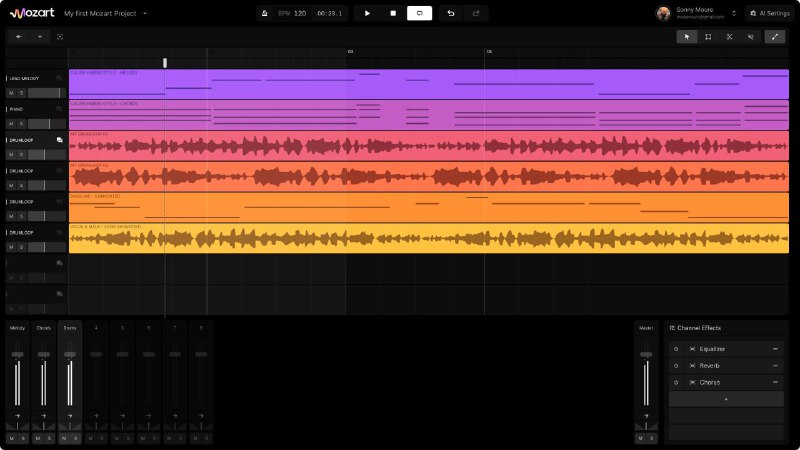Toggle the loop button in transport

(419, 13)
